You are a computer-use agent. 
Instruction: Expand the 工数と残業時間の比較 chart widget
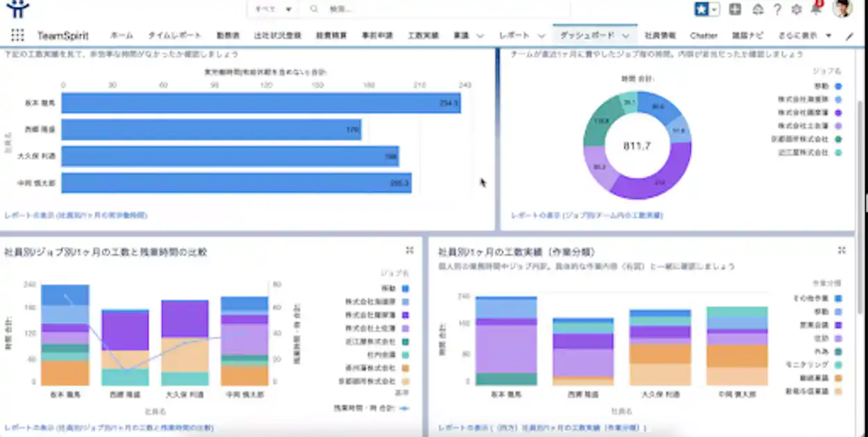(410, 251)
